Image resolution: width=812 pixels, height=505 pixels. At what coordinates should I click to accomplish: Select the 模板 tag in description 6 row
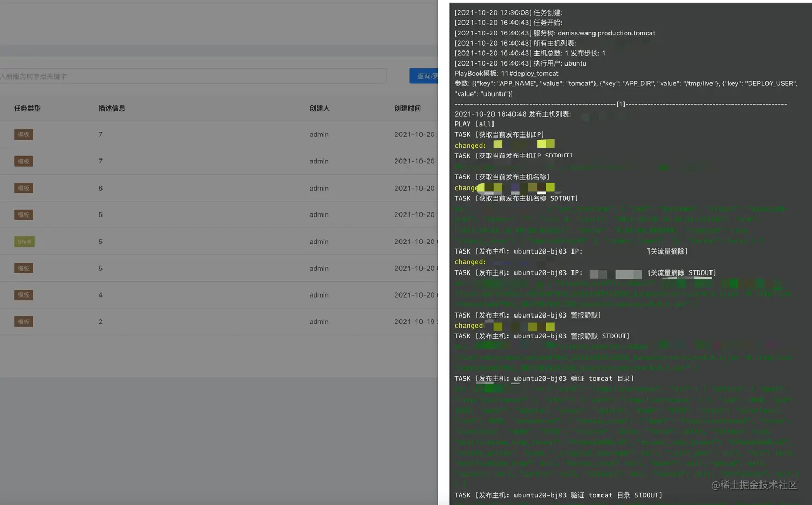click(24, 188)
